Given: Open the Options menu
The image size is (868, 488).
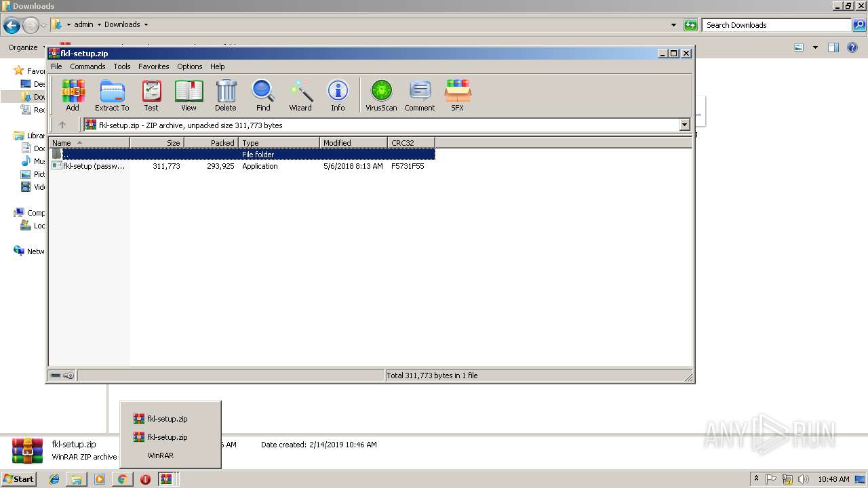Looking at the screenshot, I should 190,66.
